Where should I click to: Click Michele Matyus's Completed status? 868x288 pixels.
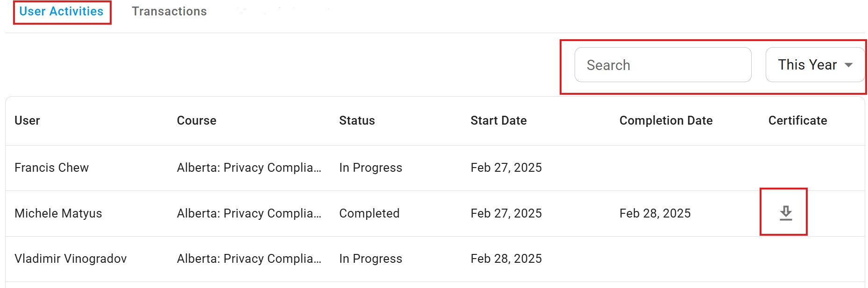tap(369, 213)
